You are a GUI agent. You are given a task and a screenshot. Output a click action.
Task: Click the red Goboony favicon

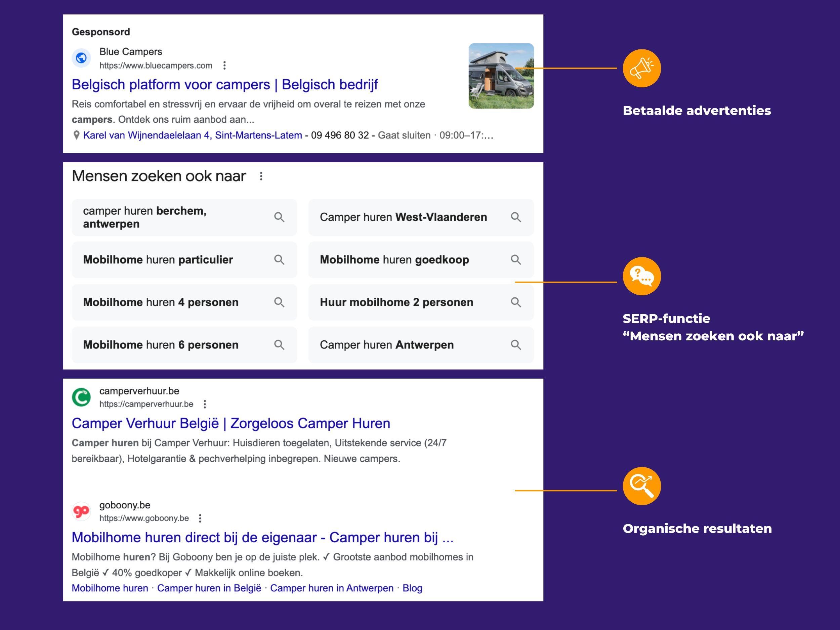coord(81,511)
